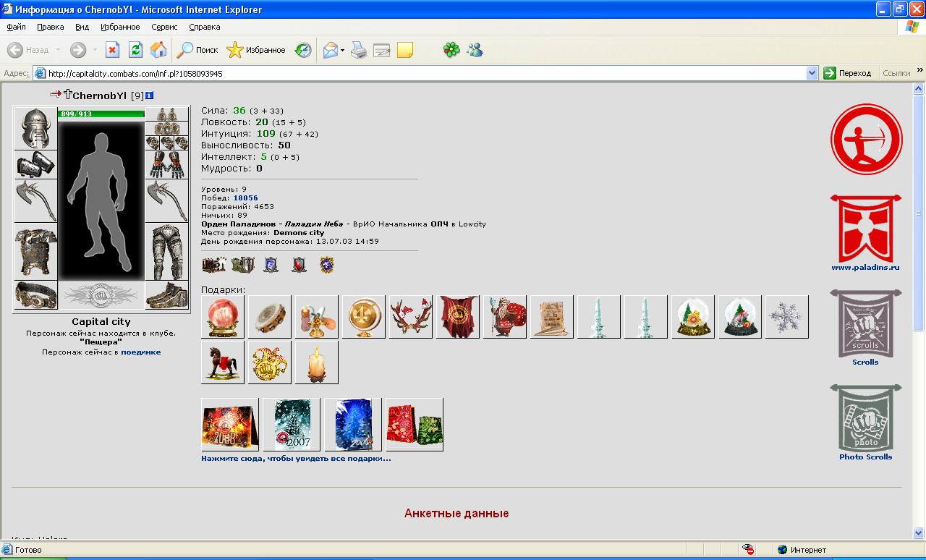Screen dimensions: 926x560
Task: Click the gold number 4 medal gift
Action: pos(364,317)
